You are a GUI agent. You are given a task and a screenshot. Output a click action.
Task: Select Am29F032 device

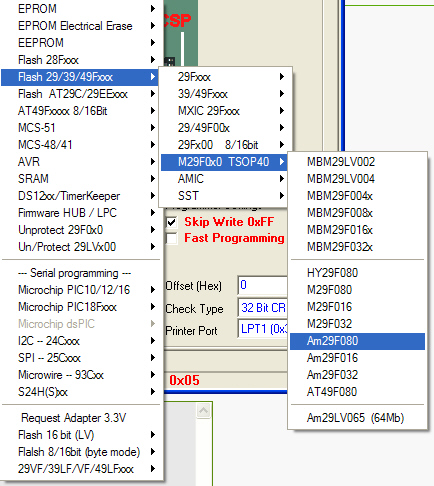pos(357,375)
